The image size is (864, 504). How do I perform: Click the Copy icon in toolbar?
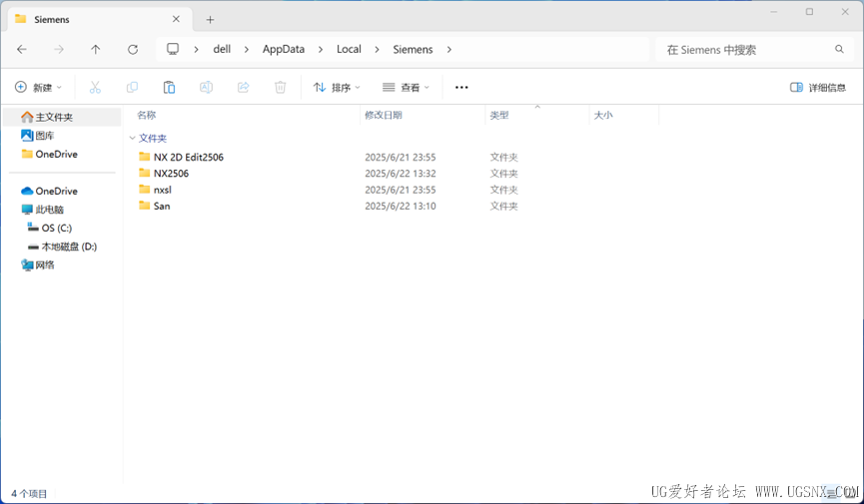(x=132, y=87)
